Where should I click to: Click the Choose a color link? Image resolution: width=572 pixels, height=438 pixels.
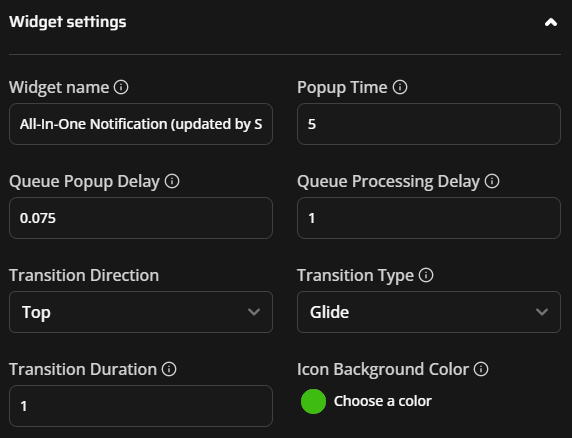(383, 401)
